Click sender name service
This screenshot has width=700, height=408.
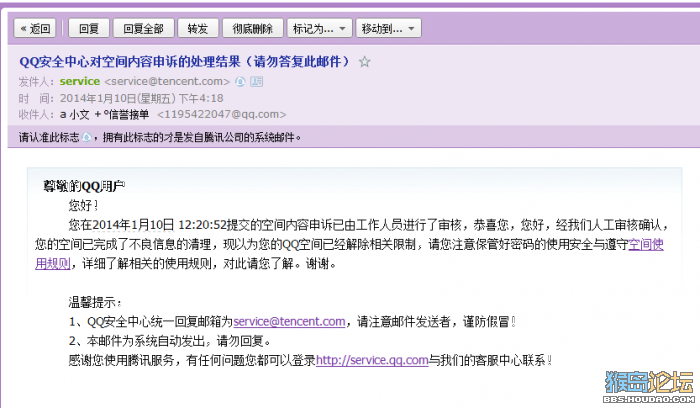[79, 81]
